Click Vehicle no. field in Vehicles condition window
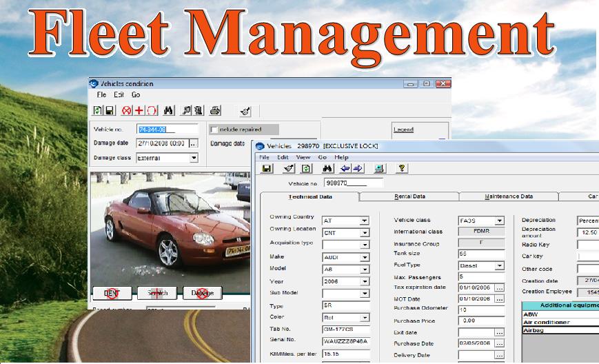 [x=167, y=130]
